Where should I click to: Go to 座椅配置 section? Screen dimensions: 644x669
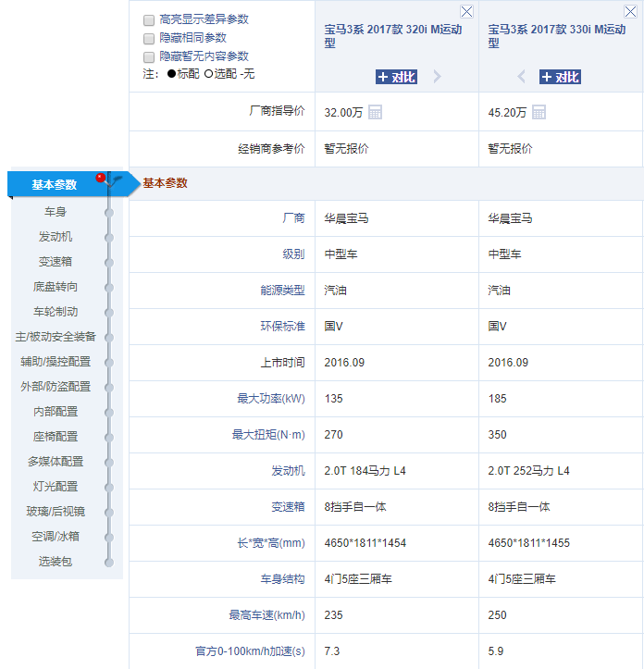click(55, 437)
